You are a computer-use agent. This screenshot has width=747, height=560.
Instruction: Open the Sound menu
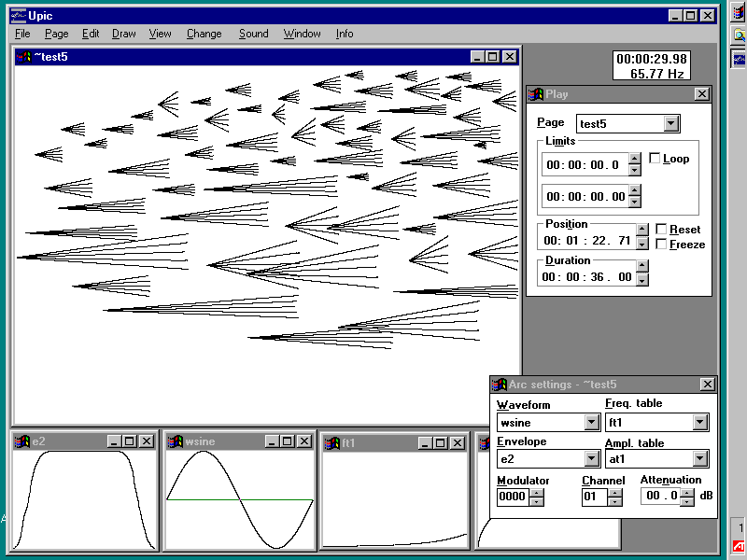click(x=253, y=34)
